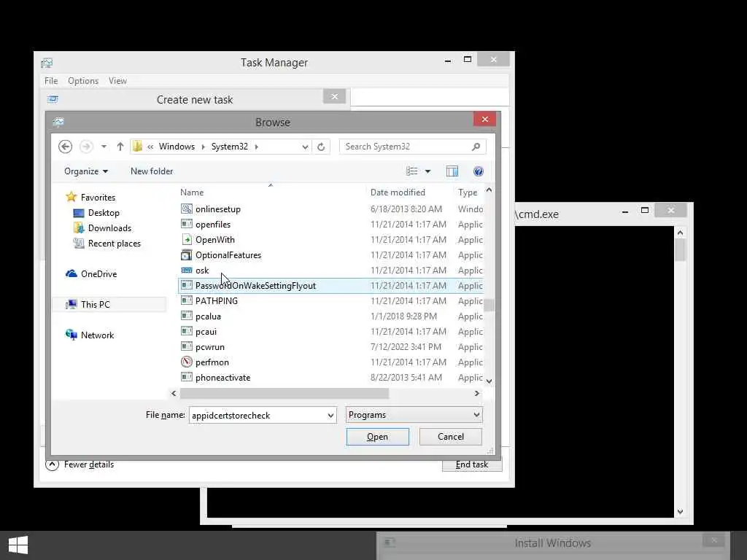Open the File menu in Task Manager
Screen dimensions: 747x560
coord(51,81)
